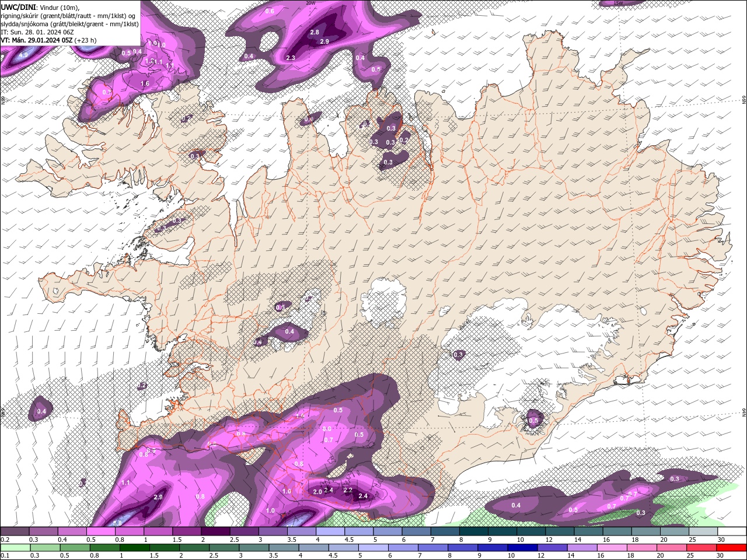The height and width of the screenshot is (560, 747).
Task: Click the '0.1' label on the rain scale
Action: [4, 556]
